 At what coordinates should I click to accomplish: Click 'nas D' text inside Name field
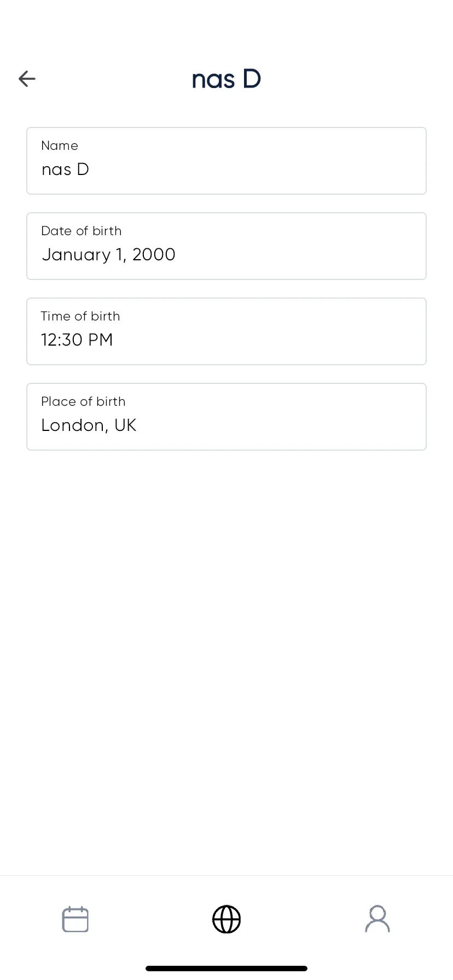(65, 170)
